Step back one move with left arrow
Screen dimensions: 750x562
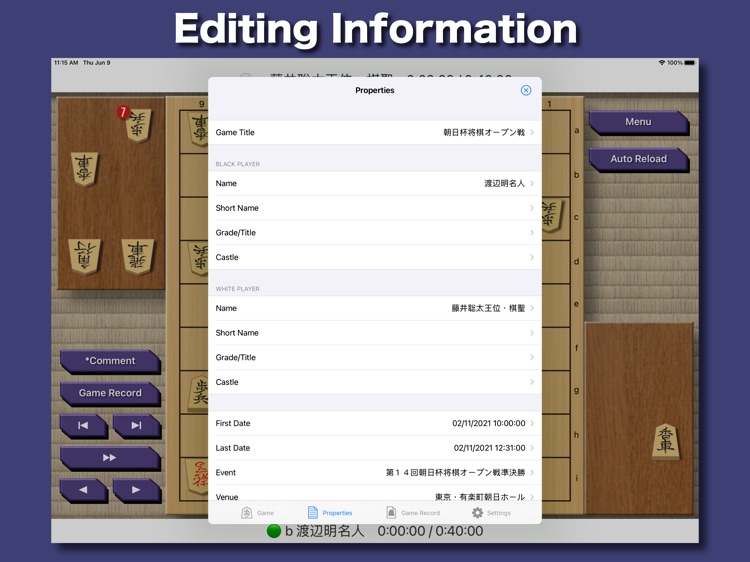click(x=83, y=490)
